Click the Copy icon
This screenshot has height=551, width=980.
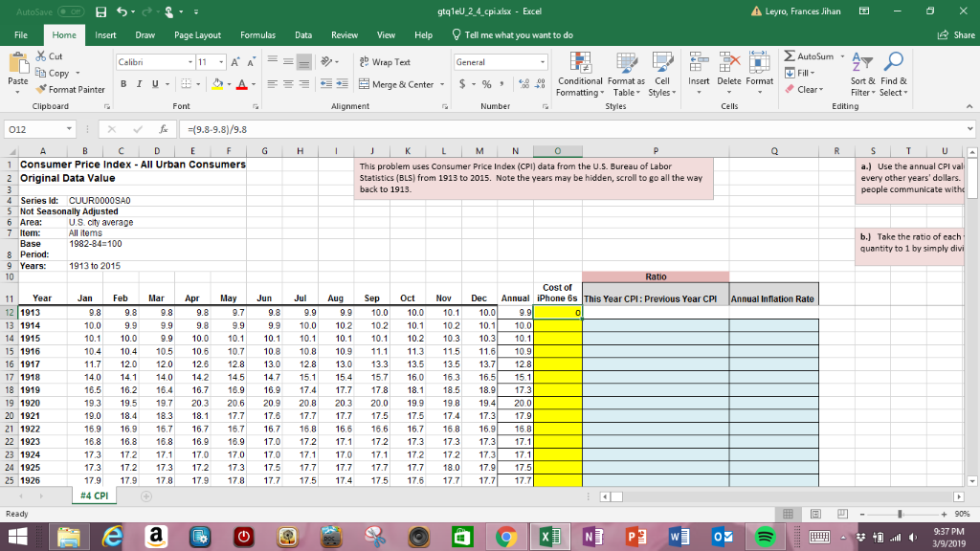click(x=41, y=73)
